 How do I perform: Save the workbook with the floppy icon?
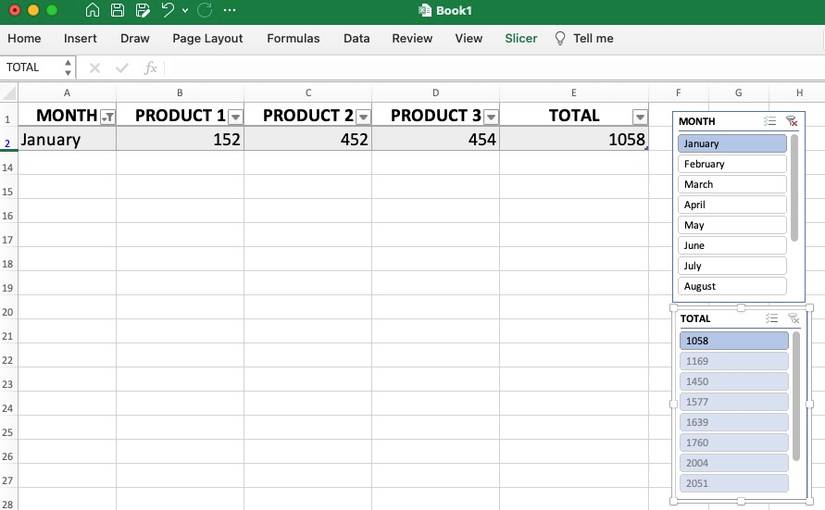pos(117,11)
